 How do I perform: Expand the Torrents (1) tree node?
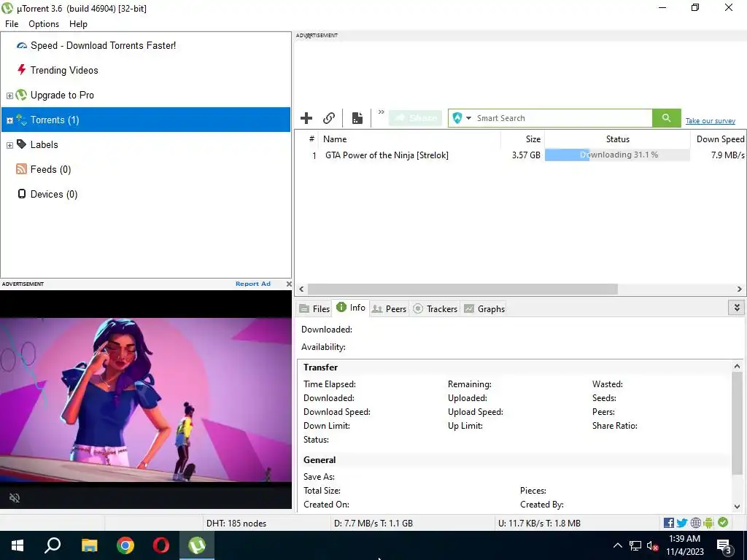point(9,120)
